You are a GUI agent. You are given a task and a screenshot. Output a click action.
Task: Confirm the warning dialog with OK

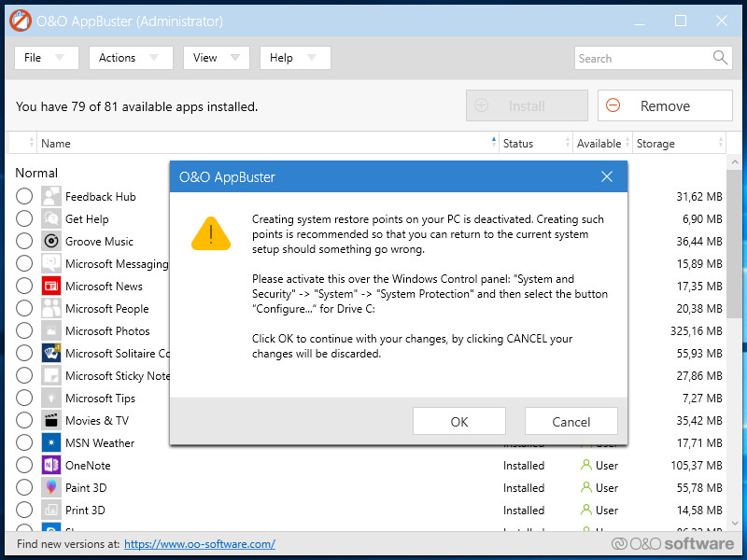tap(459, 422)
